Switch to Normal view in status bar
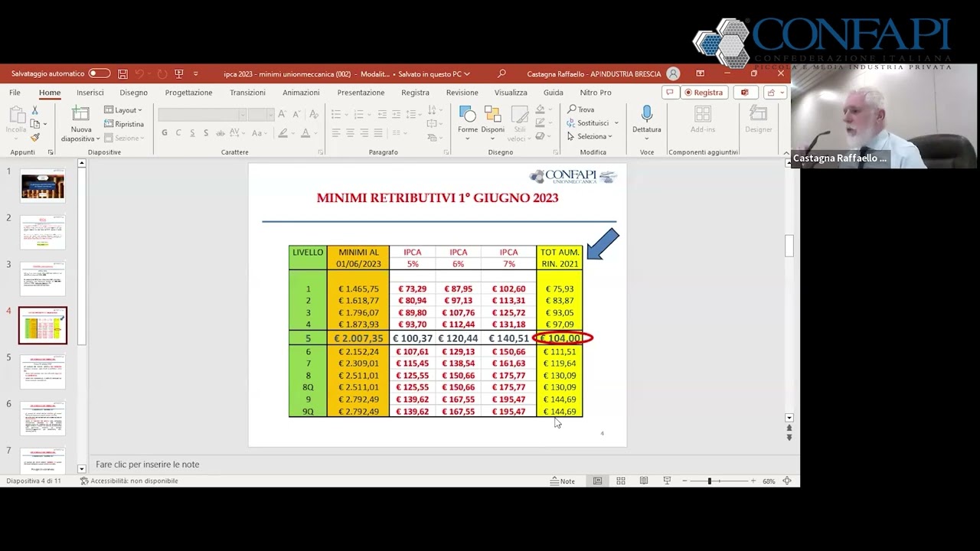The image size is (980, 551). pos(598,481)
